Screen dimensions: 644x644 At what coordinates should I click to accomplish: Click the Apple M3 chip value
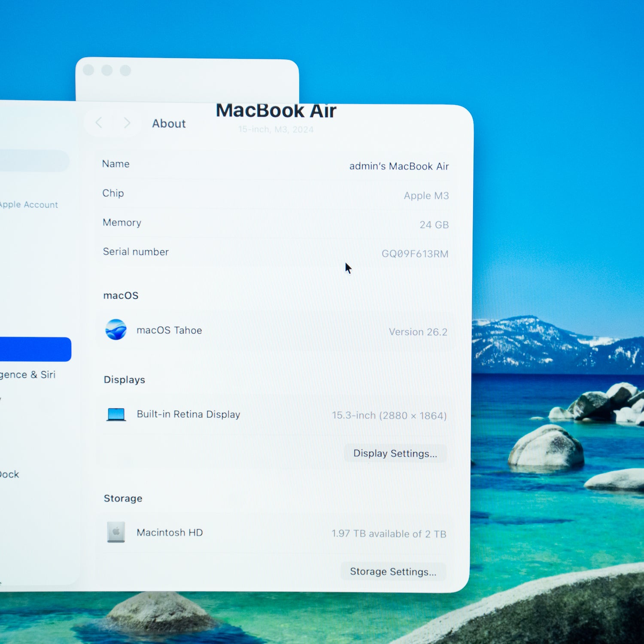[426, 196]
